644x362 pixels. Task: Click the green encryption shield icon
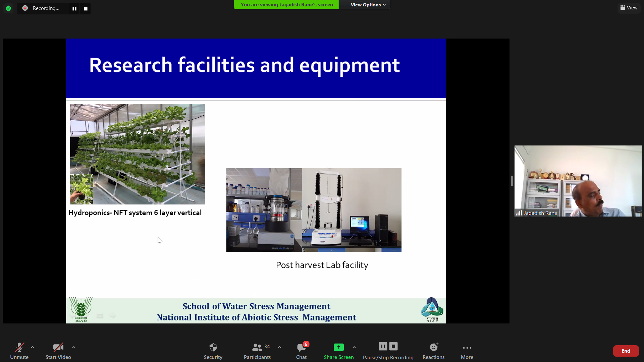tap(8, 8)
